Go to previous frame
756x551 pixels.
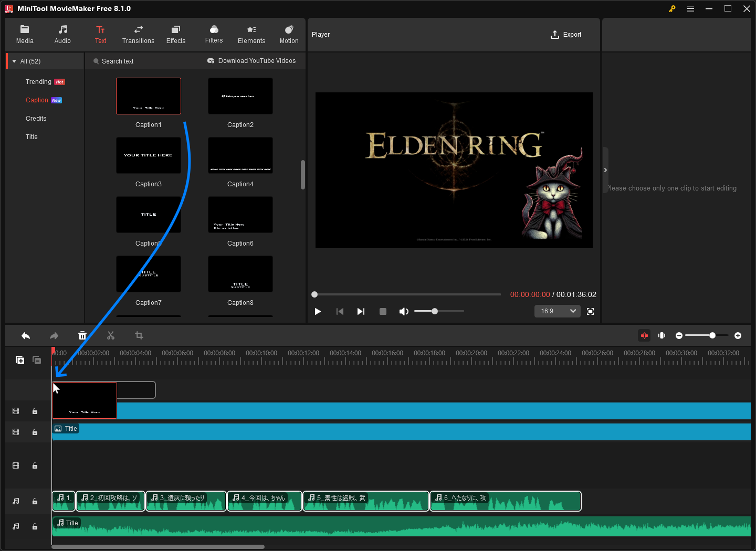coord(340,312)
